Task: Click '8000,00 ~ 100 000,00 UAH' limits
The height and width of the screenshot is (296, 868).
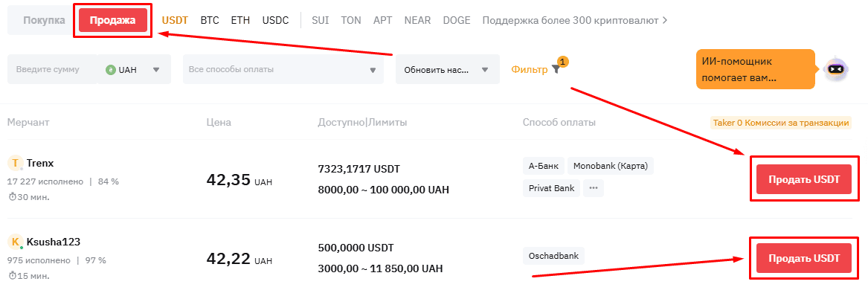Action: click(x=384, y=190)
